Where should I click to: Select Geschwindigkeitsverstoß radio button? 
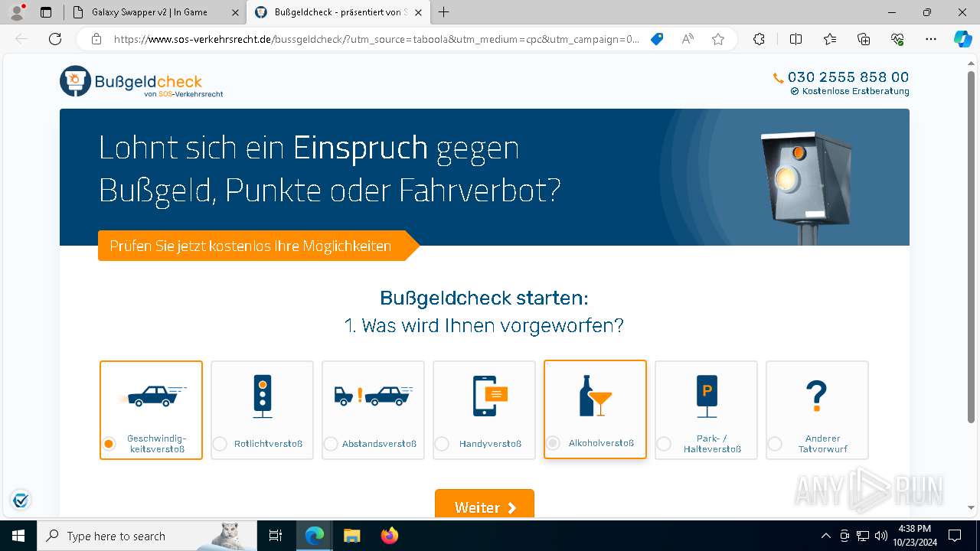[x=109, y=444]
